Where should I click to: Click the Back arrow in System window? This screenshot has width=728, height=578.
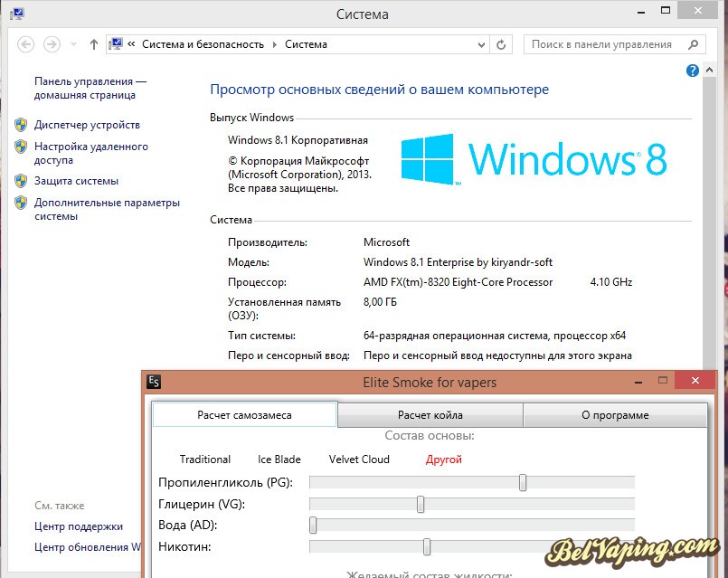click(x=25, y=44)
